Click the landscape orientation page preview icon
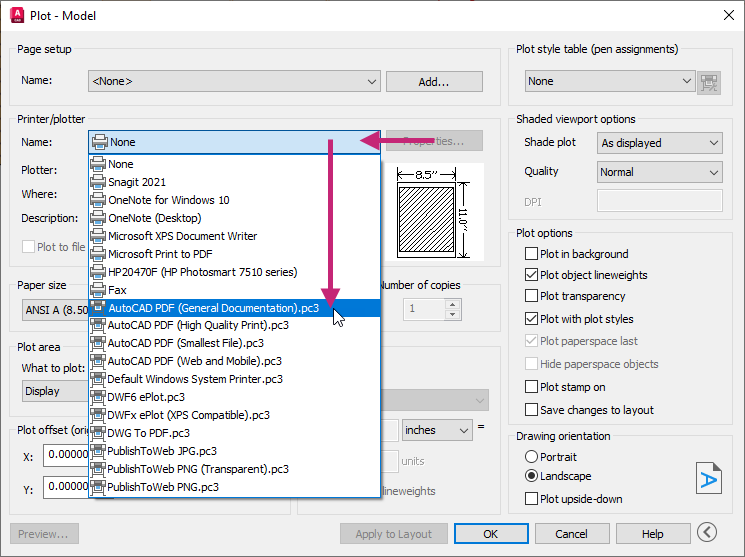745x557 pixels. tap(708, 478)
